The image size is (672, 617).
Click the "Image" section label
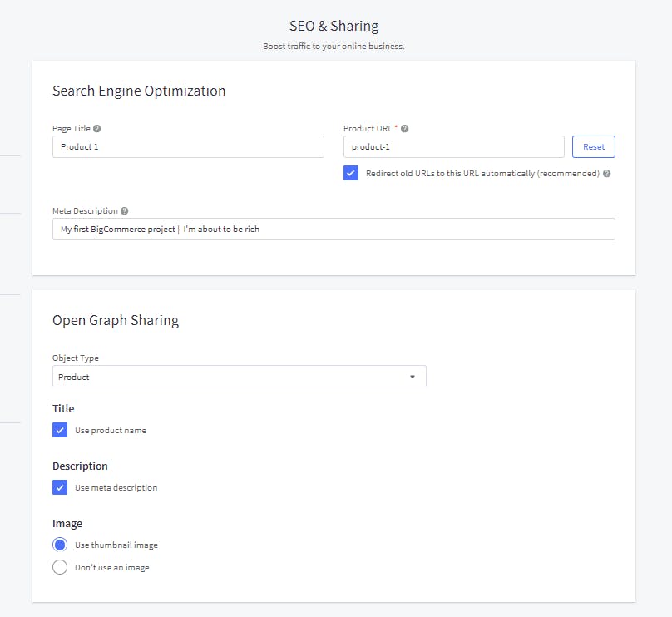(67, 523)
